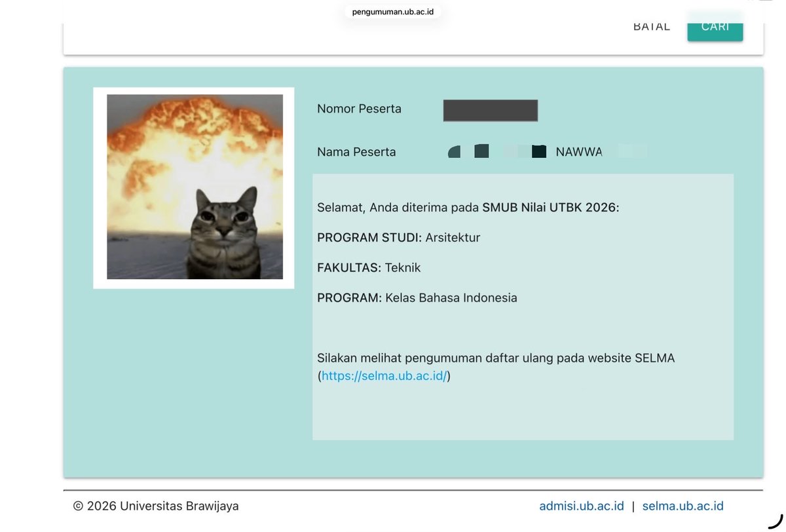Open the https://selma.ub.ac.id/ link
The height and width of the screenshot is (532, 786).
(x=384, y=376)
